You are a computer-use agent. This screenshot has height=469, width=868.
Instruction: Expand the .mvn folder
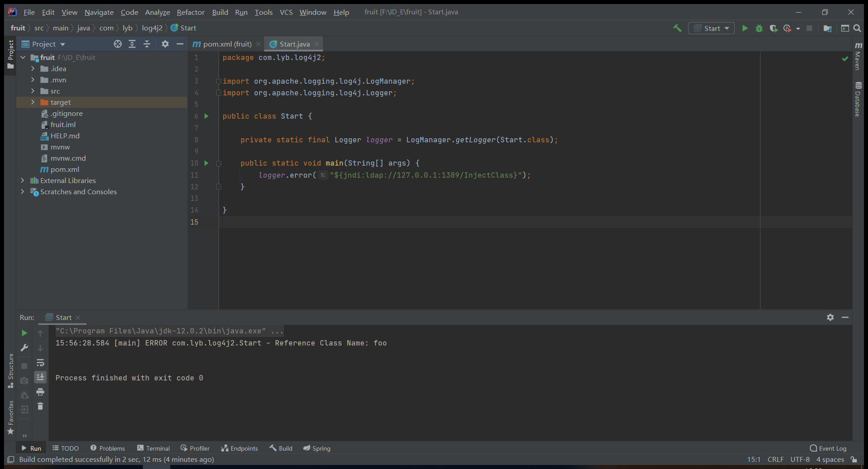coord(33,80)
